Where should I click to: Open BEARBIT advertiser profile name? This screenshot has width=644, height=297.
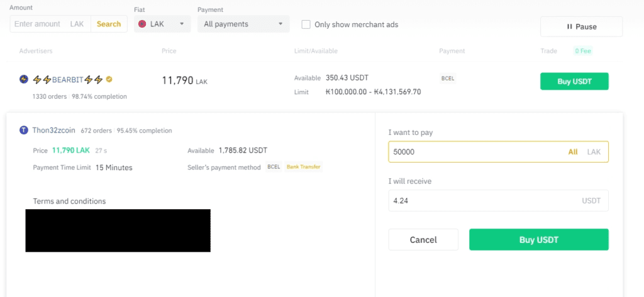coord(68,80)
